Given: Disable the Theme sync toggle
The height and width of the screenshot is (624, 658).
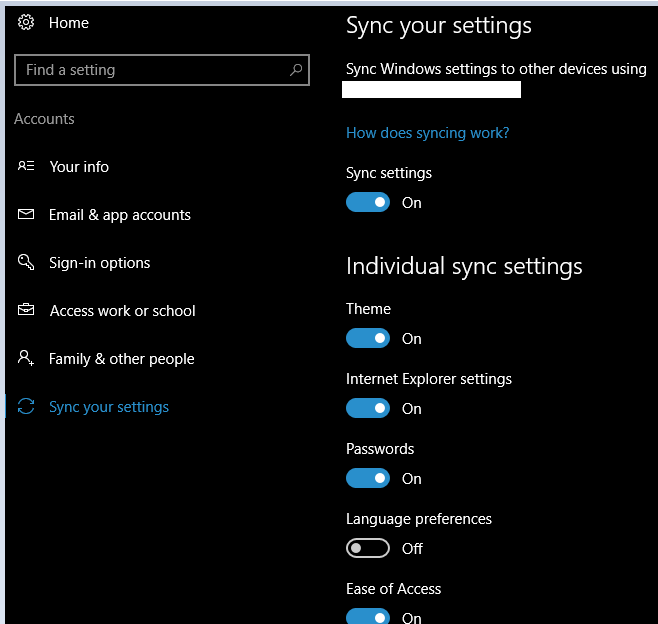Looking at the screenshot, I should (368, 338).
